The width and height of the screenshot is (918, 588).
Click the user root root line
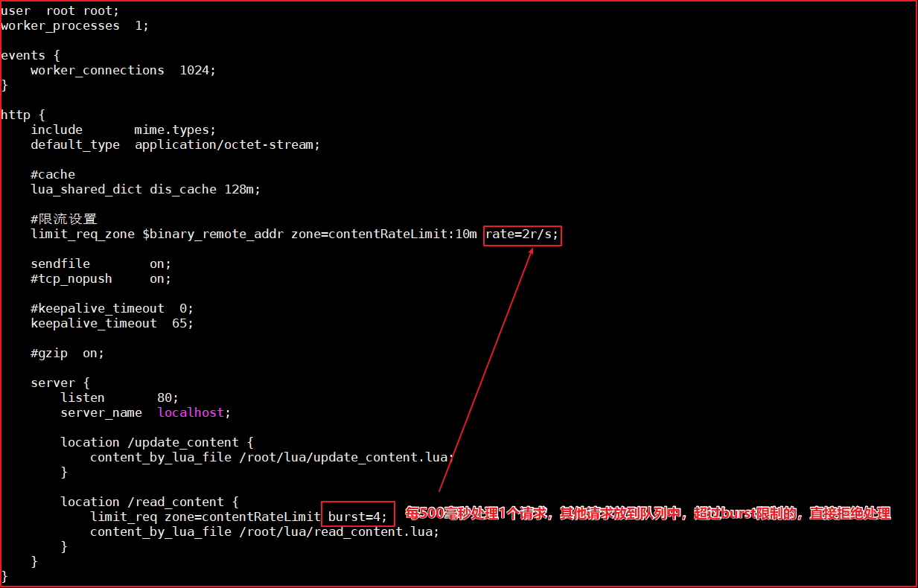click(60, 10)
